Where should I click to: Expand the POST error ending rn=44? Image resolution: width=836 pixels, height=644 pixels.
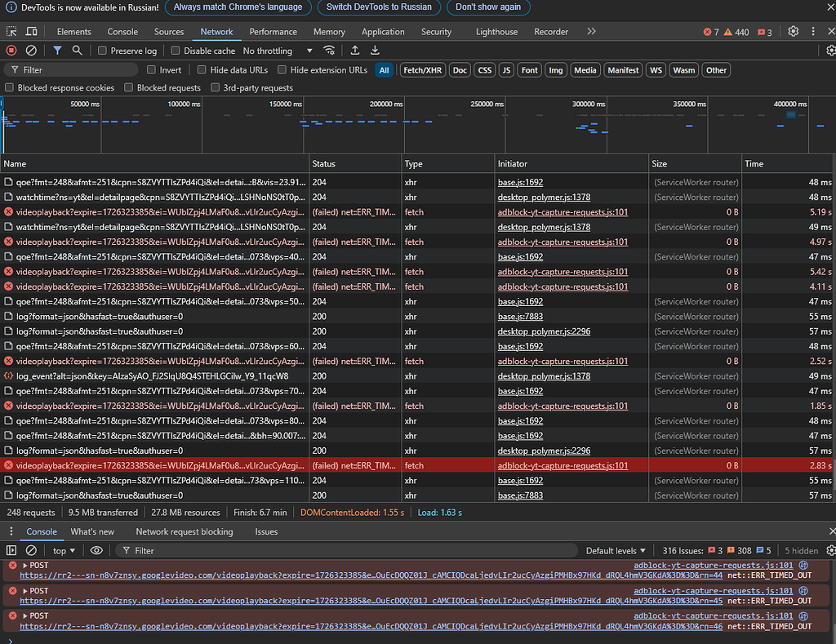click(x=25, y=565)
